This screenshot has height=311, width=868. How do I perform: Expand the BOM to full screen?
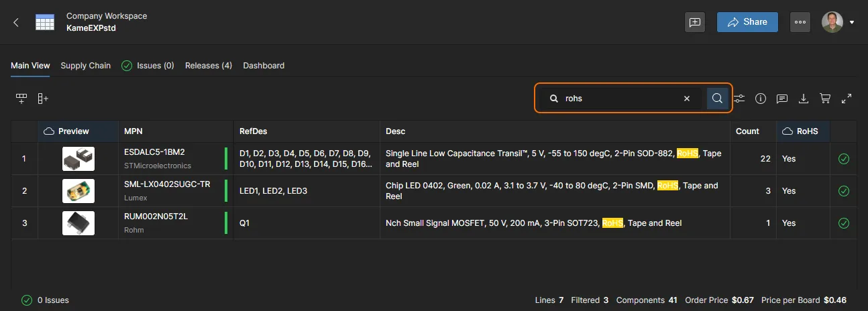click(x=847, y=99)
